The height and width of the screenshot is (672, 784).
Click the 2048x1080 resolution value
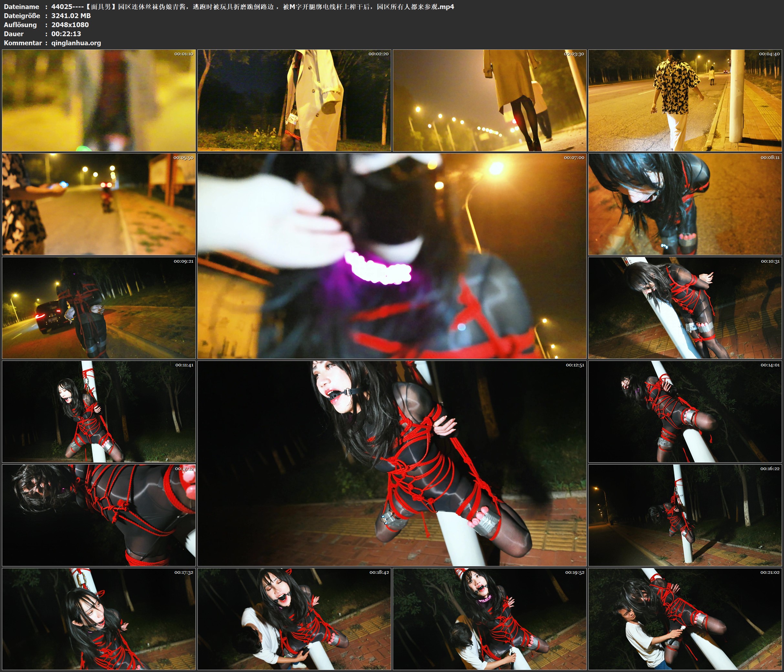point(70,25)
